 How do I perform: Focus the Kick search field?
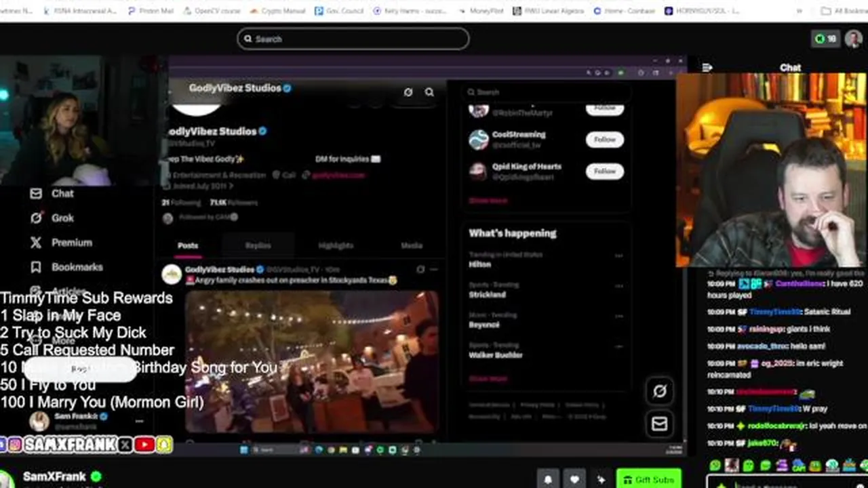click(x=353, y=39)
